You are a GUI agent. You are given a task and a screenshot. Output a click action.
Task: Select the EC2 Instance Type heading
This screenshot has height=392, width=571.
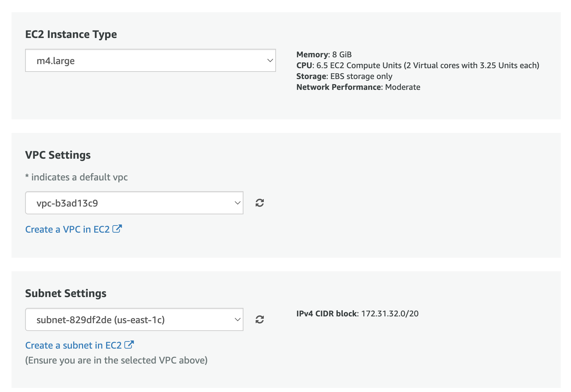tap(71, 34)
